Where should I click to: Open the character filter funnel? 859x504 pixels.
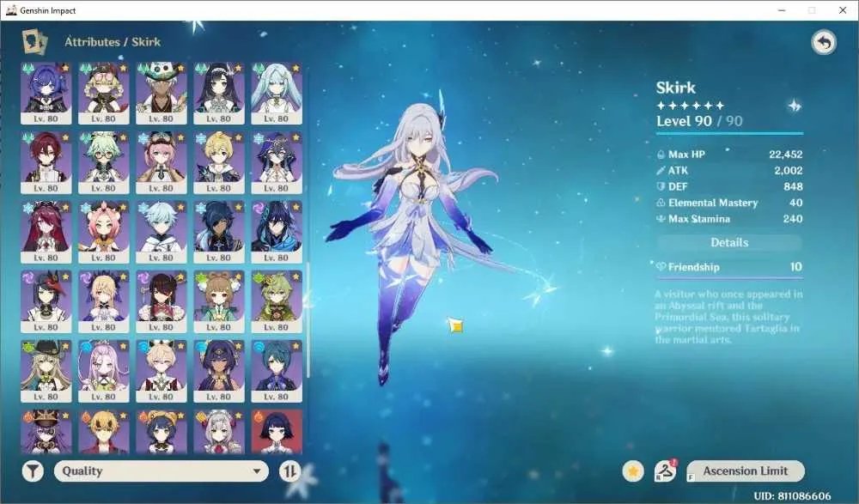33,471
